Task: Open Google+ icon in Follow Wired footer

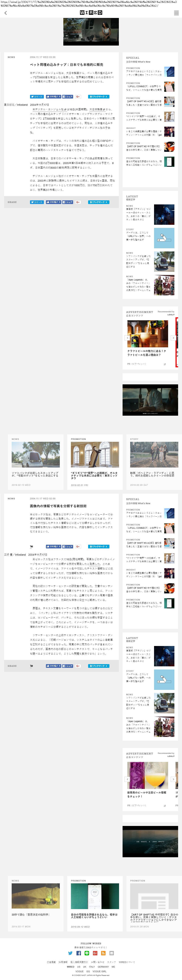Action: pos(95,953)
